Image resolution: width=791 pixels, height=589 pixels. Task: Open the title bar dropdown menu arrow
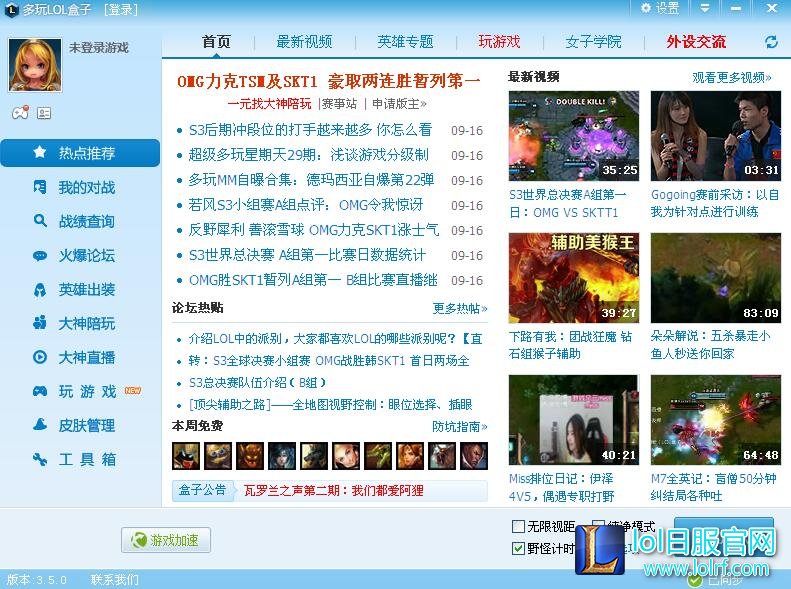tap(705, 8)
